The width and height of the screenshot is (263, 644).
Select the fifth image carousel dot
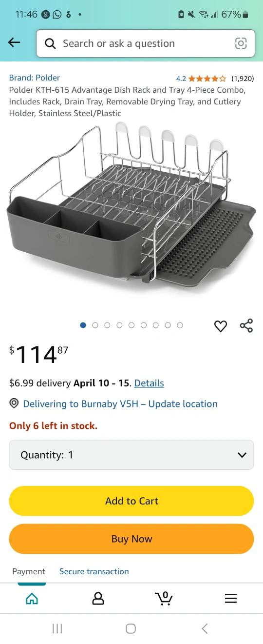(131, 325)
